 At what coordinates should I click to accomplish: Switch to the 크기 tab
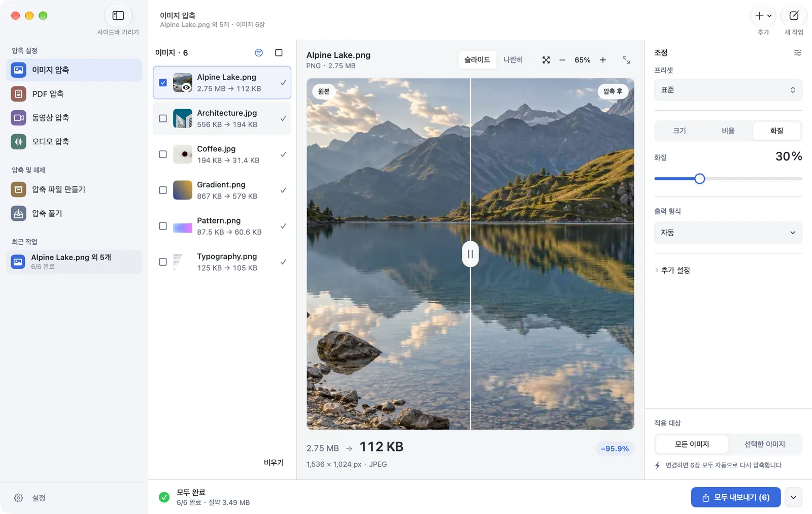[680, 131]
